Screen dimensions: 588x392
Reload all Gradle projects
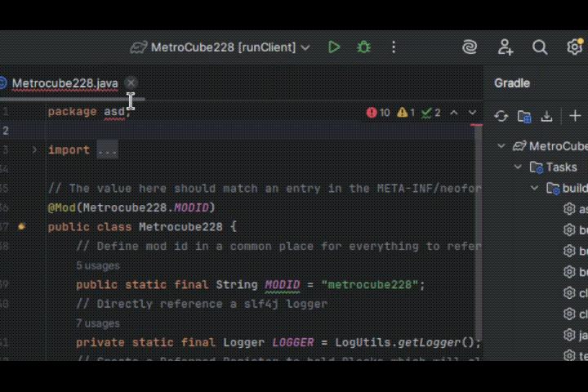pos(501,117)
